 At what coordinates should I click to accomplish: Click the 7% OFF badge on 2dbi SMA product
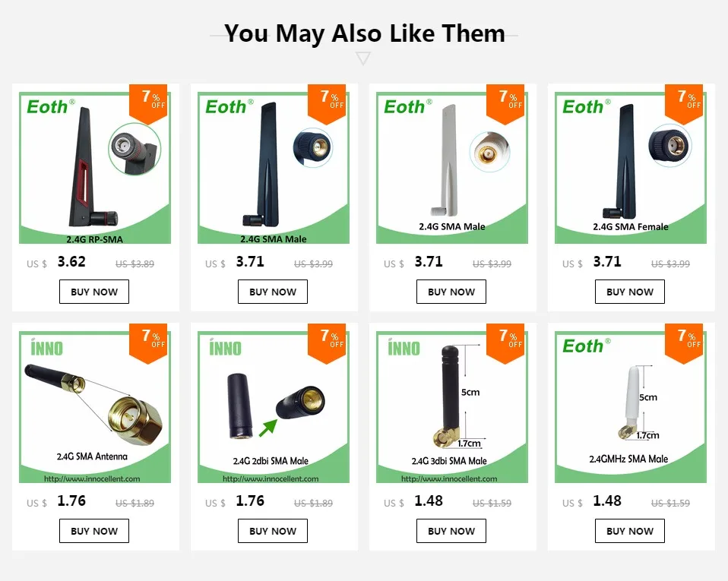(327, 343)
